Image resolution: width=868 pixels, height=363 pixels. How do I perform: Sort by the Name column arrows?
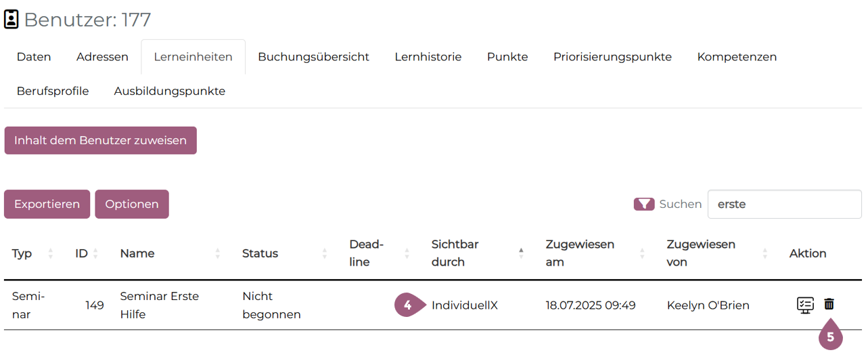coord(218,253)
